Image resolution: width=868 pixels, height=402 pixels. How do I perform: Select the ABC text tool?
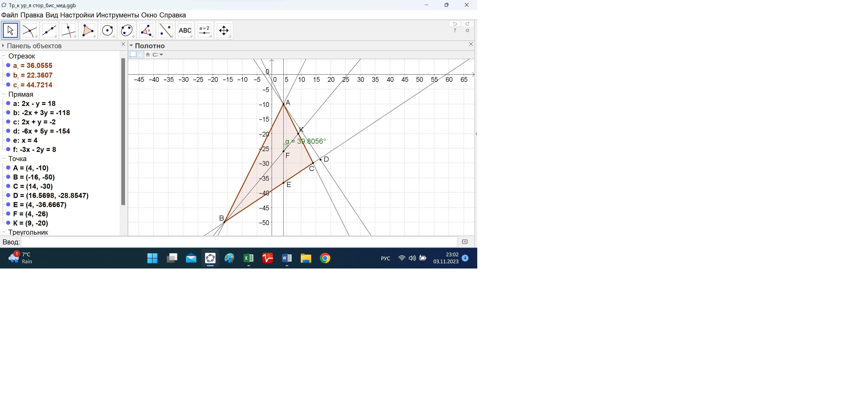(185, 30)
